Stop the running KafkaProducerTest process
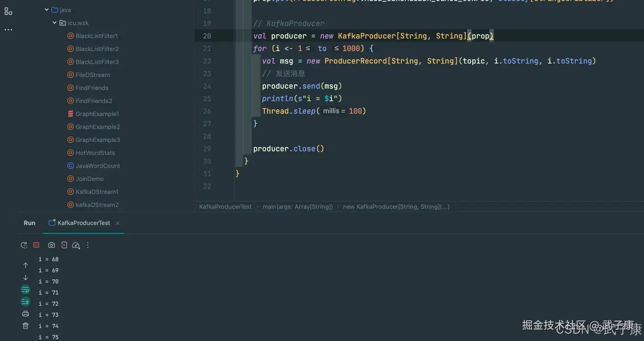The height and width of the screenshot is (341, 644). pos(36,245)
